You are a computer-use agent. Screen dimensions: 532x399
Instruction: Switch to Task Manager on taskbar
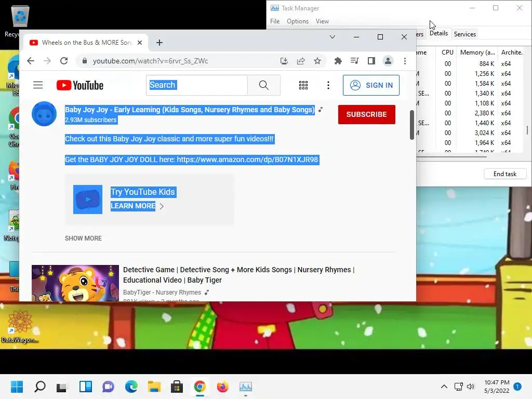coord(246,387)
